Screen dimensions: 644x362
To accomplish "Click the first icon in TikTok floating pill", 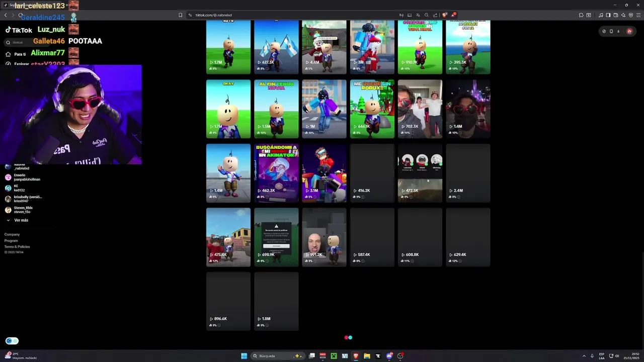I will tap(604, 31).
